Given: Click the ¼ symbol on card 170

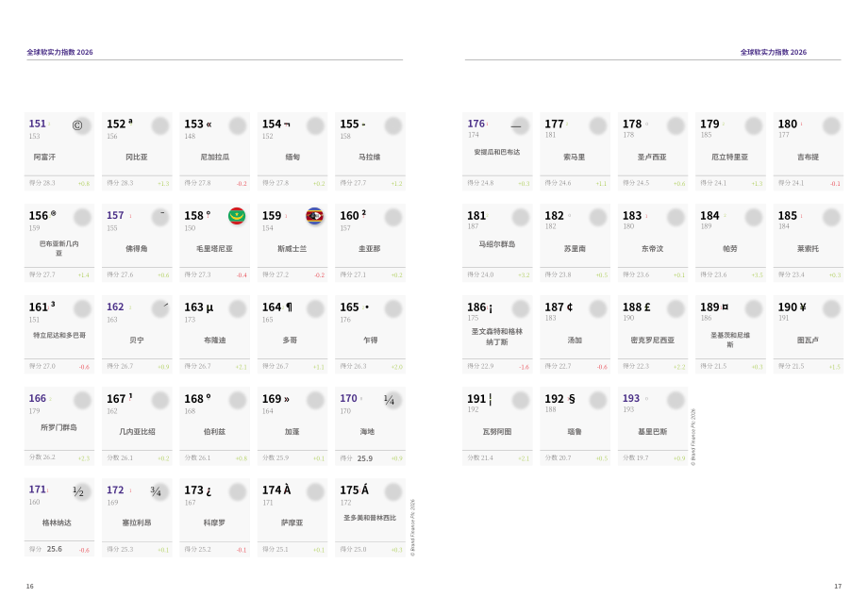Looking at the screenshot, I should point(389,400).
